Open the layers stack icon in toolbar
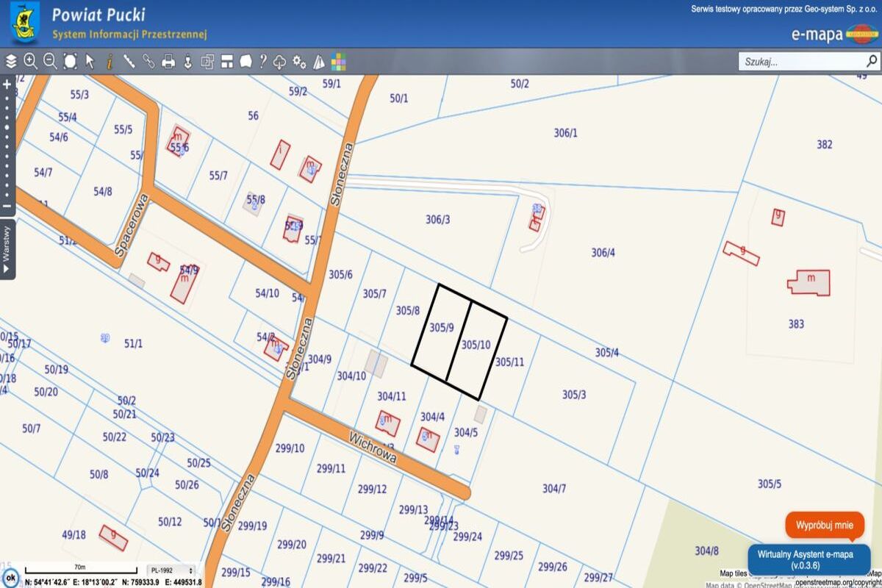This screenshot has height=588, width=882. pos(11,61)
